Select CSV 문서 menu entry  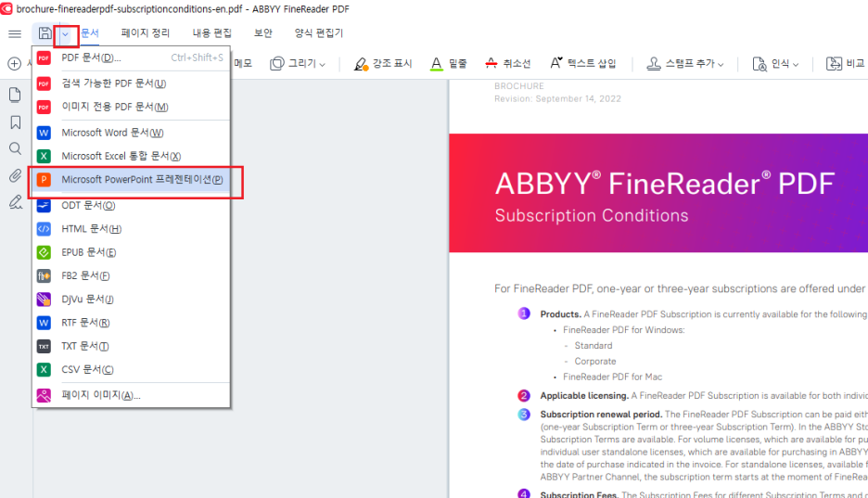[131, 370]
